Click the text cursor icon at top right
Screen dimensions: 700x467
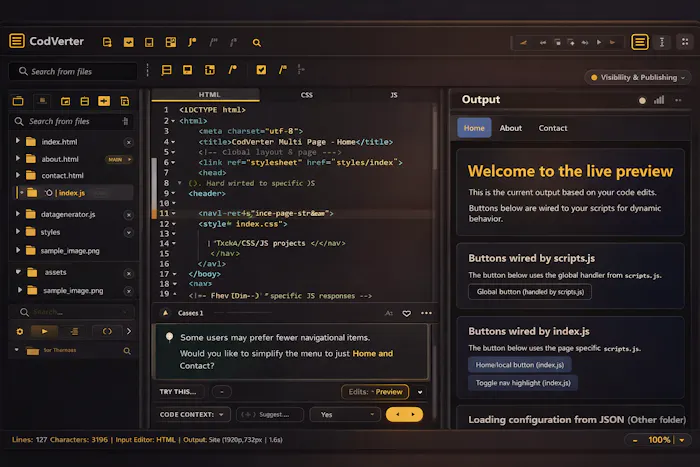click(662, 42)
